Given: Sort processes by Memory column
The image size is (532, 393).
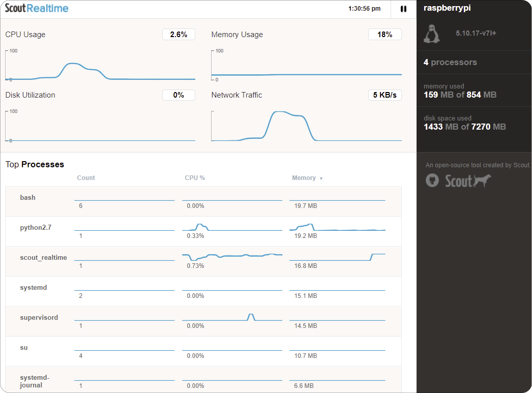Looking at the screenshot, I should coord(307,178).
